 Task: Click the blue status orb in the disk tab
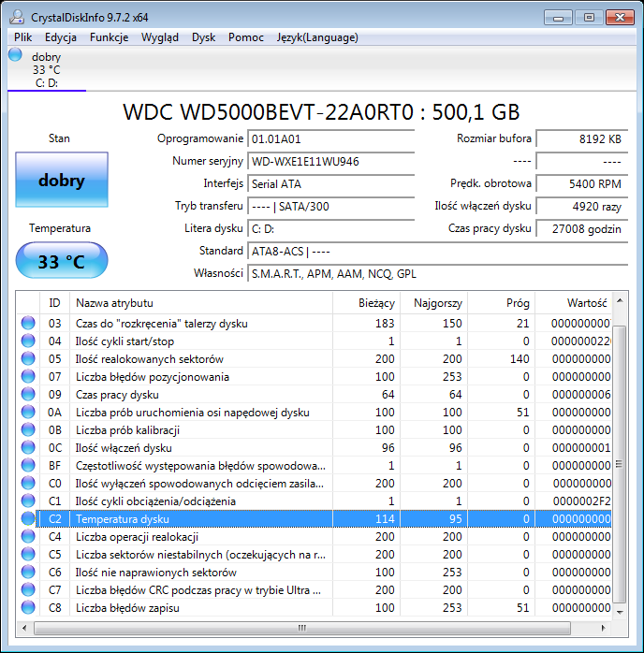tap(15, 55)
